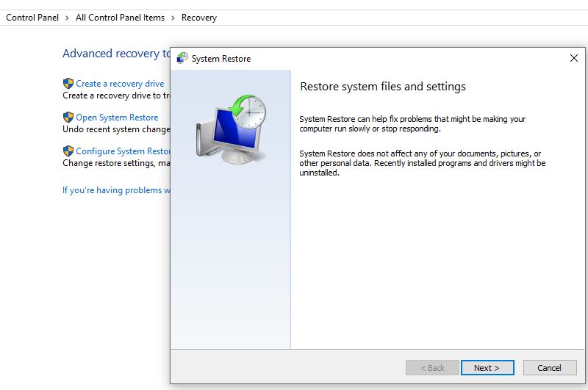588x390 pixels.
Task: Open the Configure System Restore link
Action: pos(123,151)
